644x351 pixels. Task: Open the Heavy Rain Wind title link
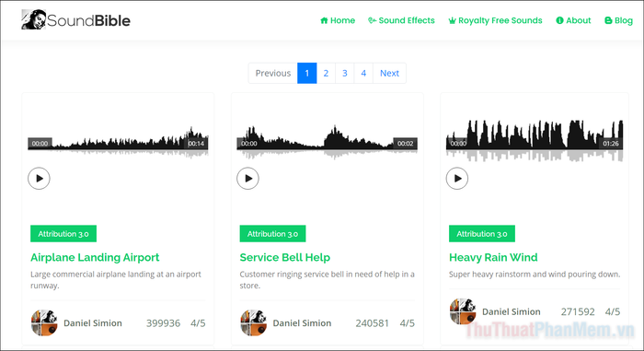coord(493,257)
